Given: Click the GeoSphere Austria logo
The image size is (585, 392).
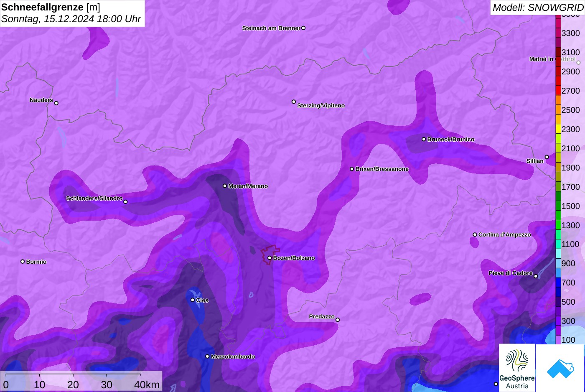Looking at the screenshot, I should point(517,367).
